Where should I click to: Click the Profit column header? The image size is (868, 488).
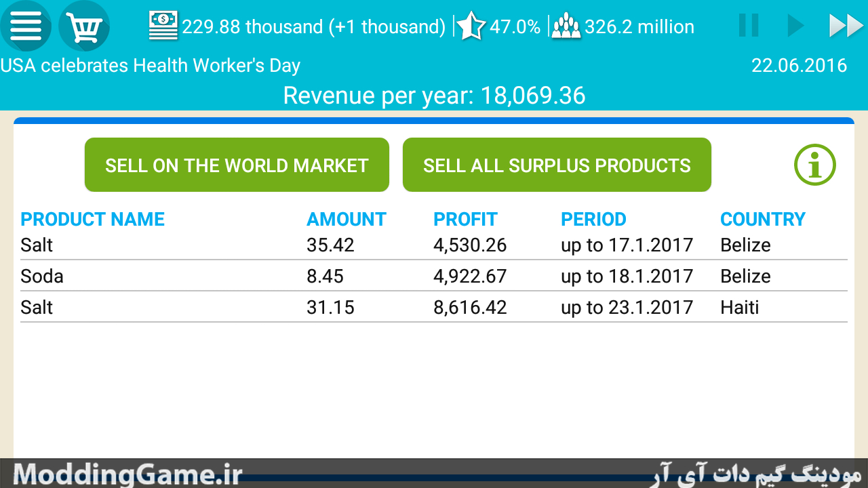click(465, 219)
